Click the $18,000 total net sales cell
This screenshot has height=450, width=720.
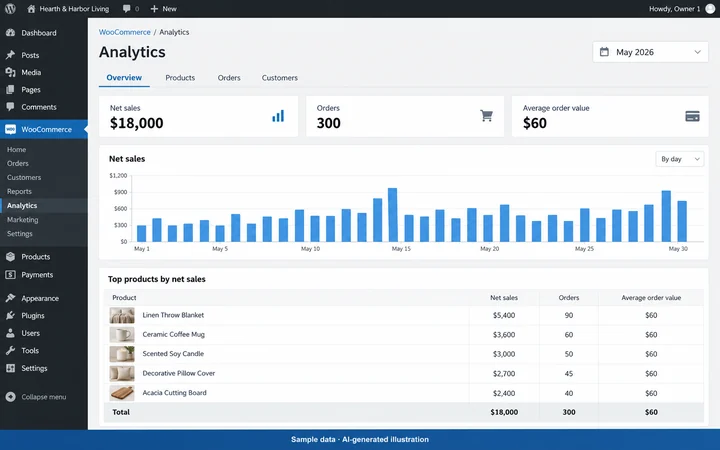point(504,412)
